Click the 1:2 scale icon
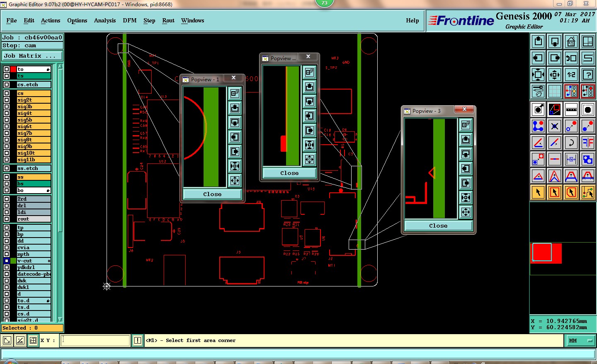The height and width of the screenshot is (364, 597). (571, 75)
